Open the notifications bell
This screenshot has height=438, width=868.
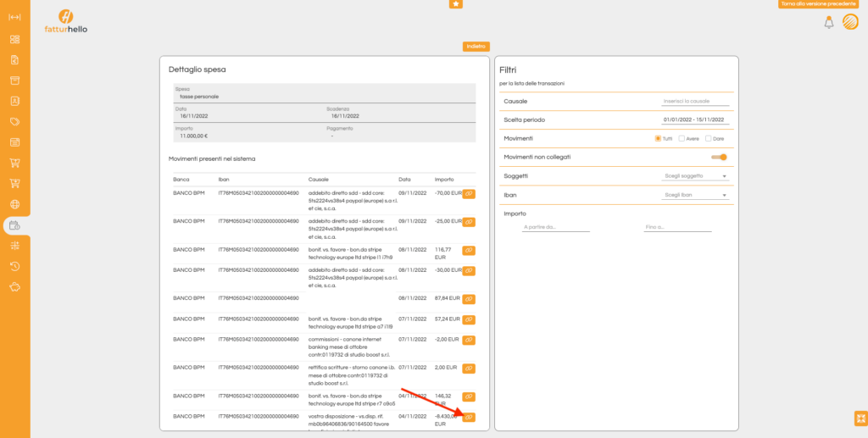tap(829, 22)
